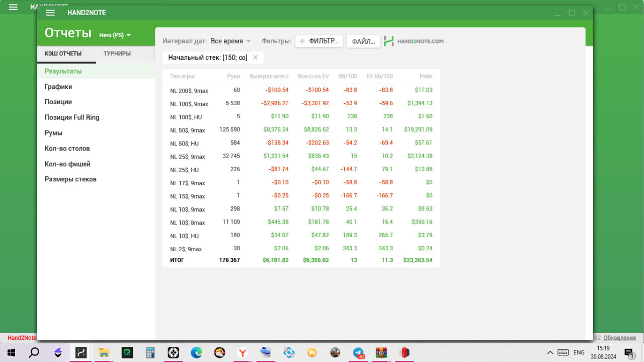This screenshot has width=644, height=362.
Task: Click the ФАЙЛ button
Action: [x=363, y=41]
